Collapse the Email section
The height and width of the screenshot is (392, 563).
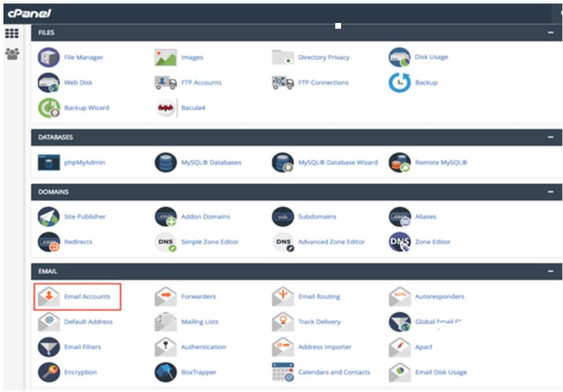(550, 271)
